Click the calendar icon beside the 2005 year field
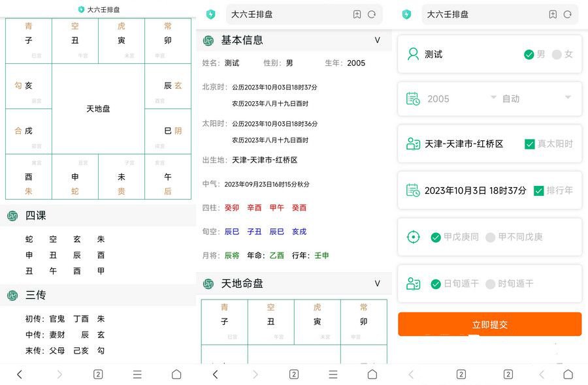Screen dimensions: 588x385 tap(412, 99)
